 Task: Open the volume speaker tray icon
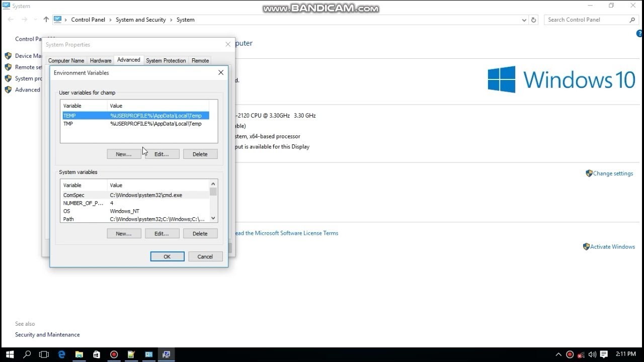click(592, 354)
